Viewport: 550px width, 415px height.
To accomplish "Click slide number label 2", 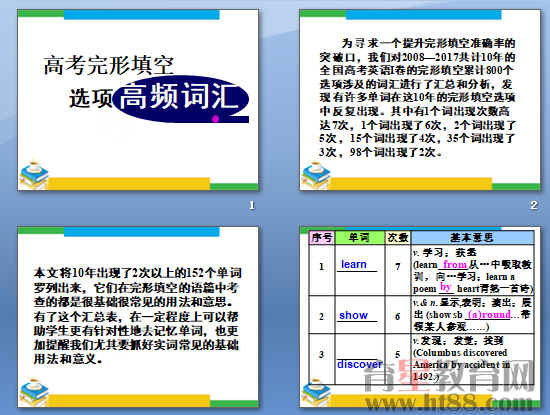I will [534, 205].
